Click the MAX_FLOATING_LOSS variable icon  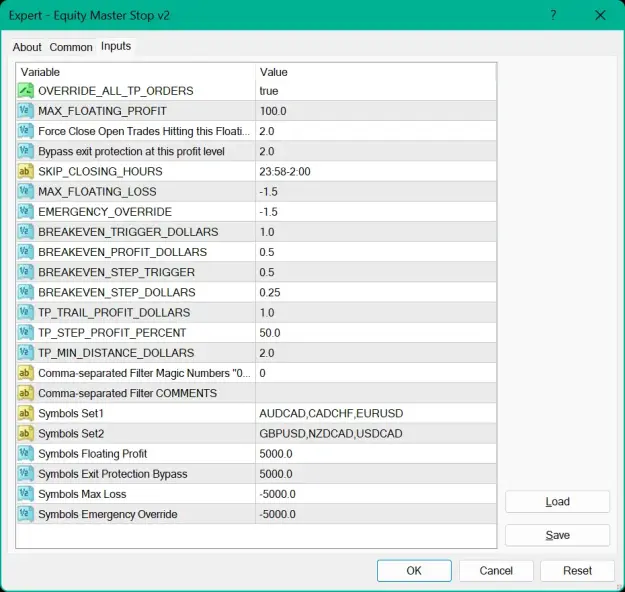click(x=26, y=191)
